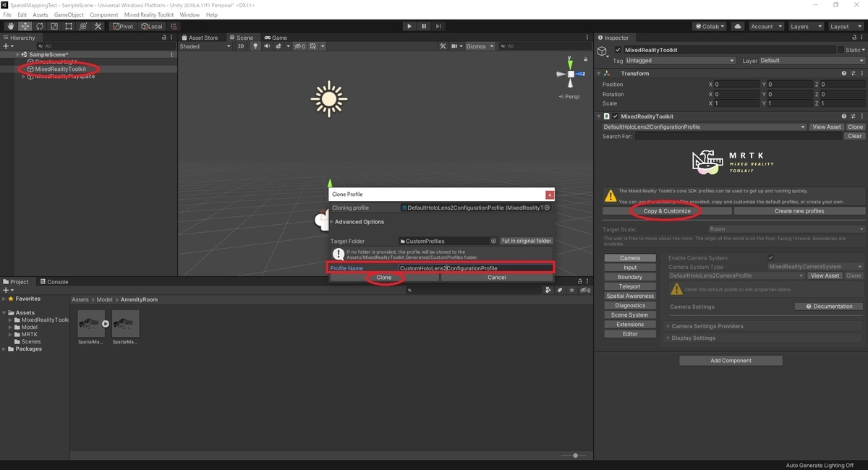Select the Transform tool in toolbar
This screenshot has width=868, height=470.
[82, 26]
